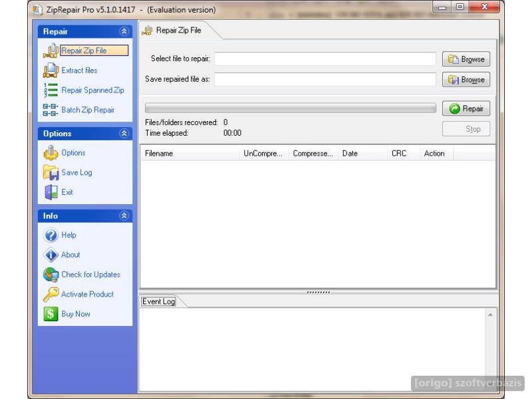
Task: Click the Buy Now dollar icon
Action: point(51,314)
